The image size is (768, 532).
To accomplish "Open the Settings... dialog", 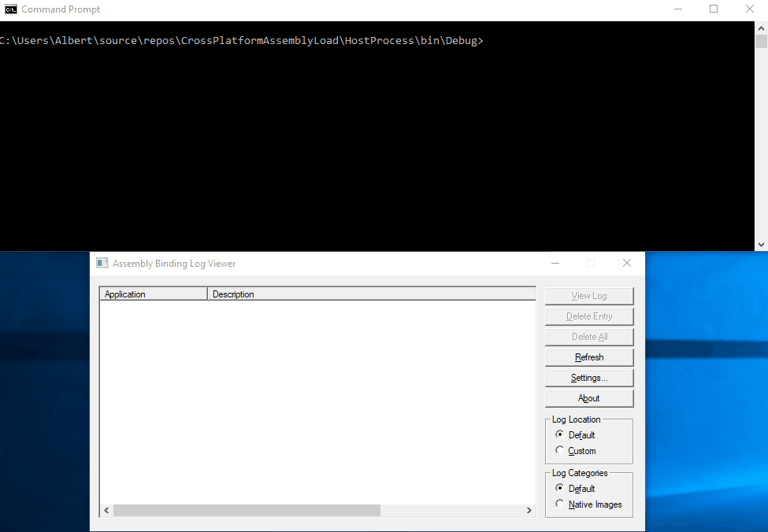I will tap(589, 378).
